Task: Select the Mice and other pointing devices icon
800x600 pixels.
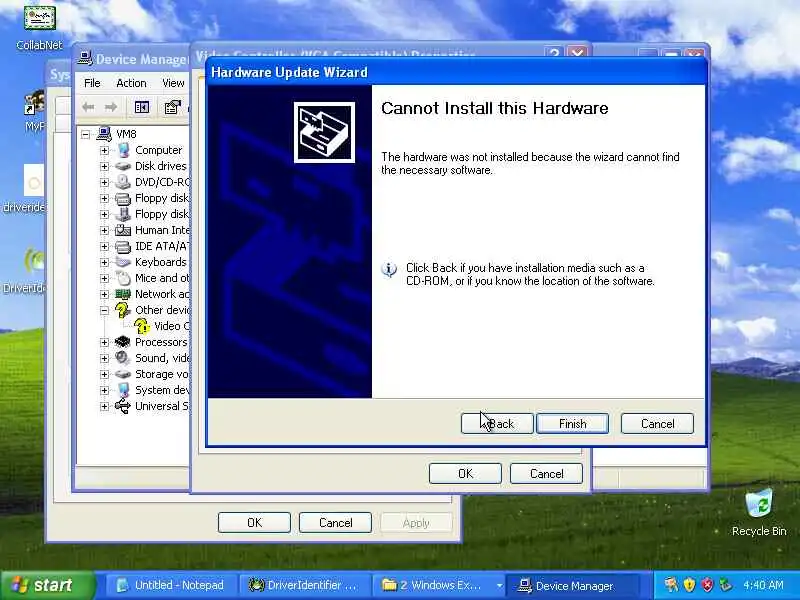Action: pos(123,278)
